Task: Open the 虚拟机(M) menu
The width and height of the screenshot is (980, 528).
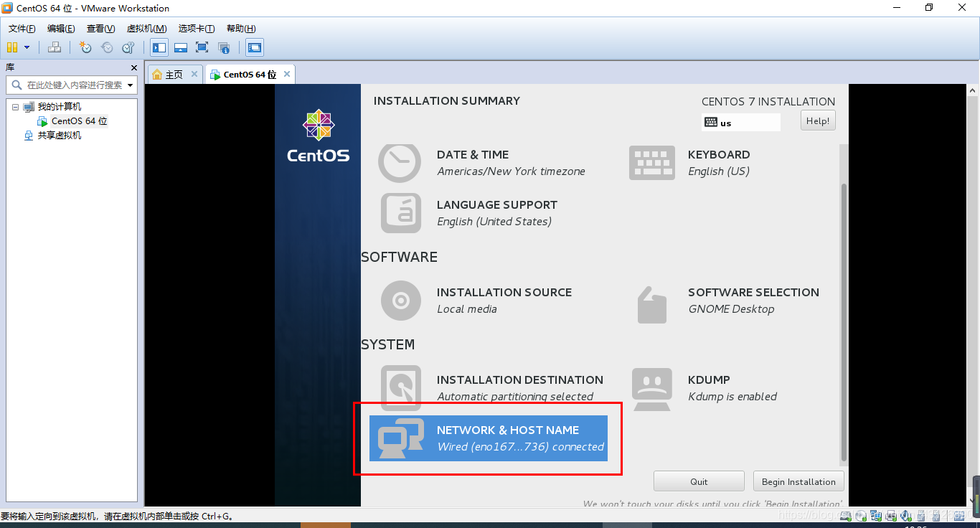Action: pyautogui.click(x=146, y=29)
